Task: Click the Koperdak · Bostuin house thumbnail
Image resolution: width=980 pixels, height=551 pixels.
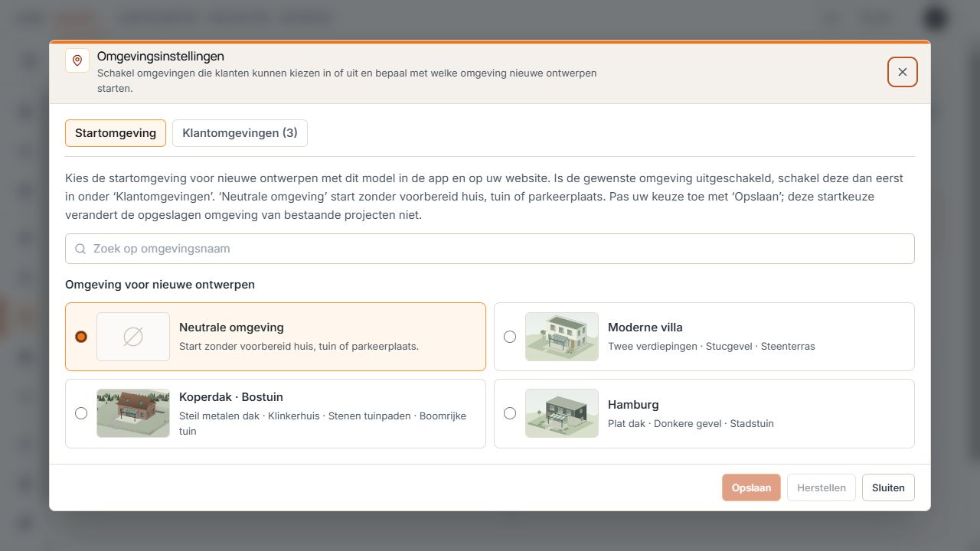Action: click(133, 413)
